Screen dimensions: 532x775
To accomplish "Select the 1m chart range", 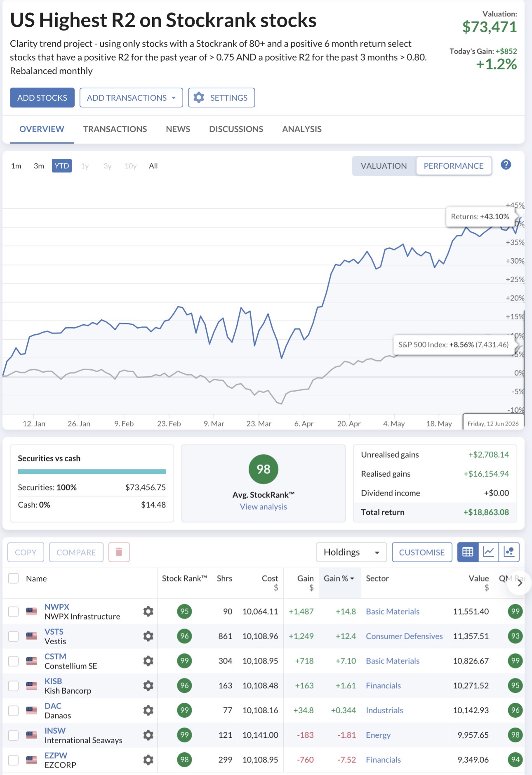I will pyautogui.click(x=16, y=166).
